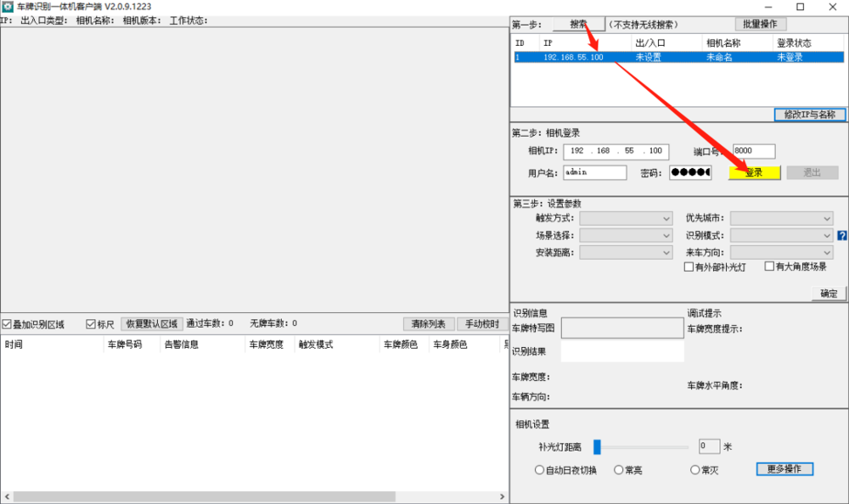The width and height of the screenshot is (849, 504).
Task: Click the 车牌颜色 column header
Action: pyautogui.click(x=404, y=344)
